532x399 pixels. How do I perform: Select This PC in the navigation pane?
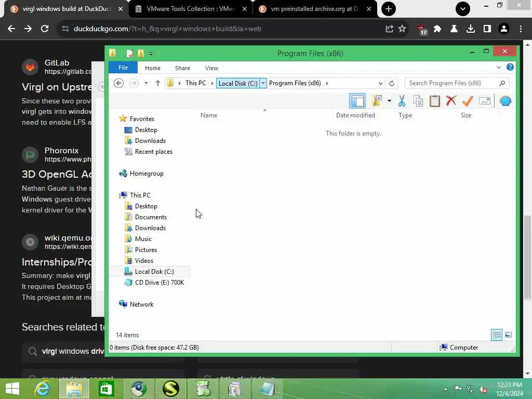tap(140, 195)
